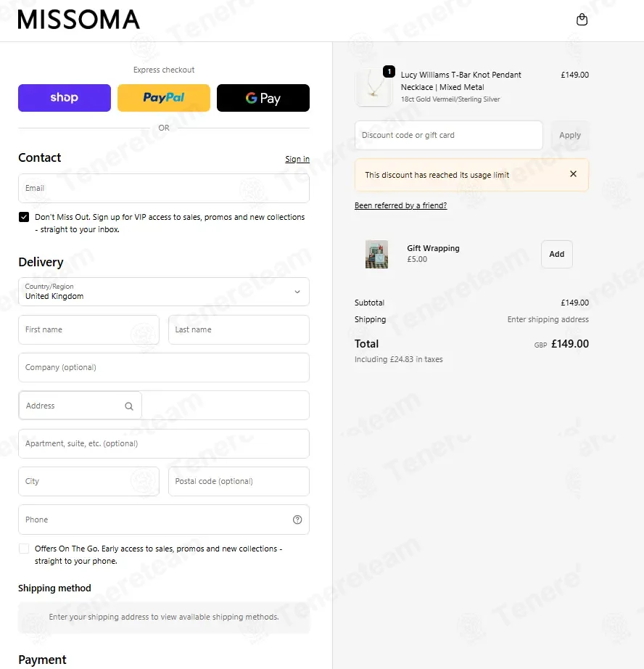Open the shopping bag cart icon
644x669 pixels.
pyautogui.click(x=582, y=20)
